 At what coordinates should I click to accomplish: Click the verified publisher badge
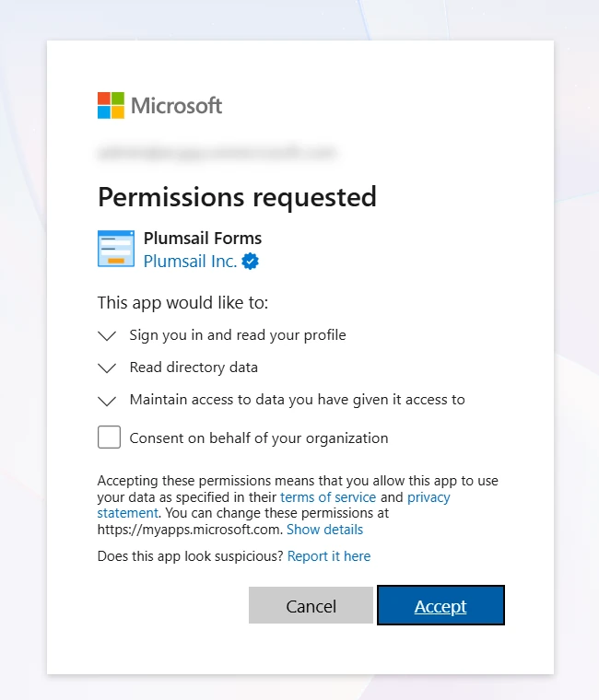coord(250,262)
